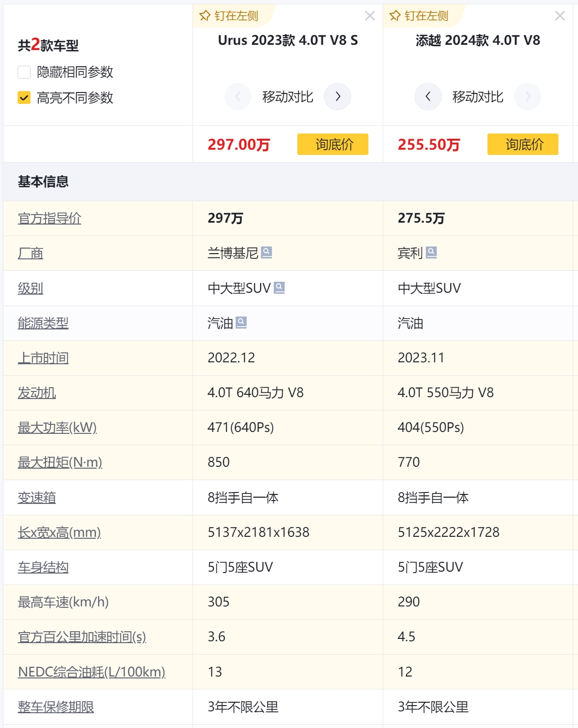Open the 整车保修期限 parameter link
Screen dimensions: 578x728
pyautogui.click(x=56, y=707)
